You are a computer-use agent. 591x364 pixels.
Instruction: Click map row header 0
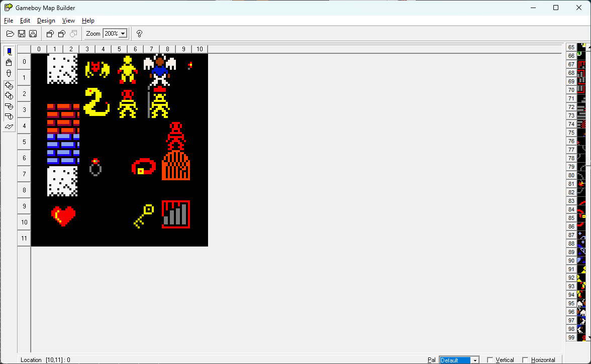point(24,62)
